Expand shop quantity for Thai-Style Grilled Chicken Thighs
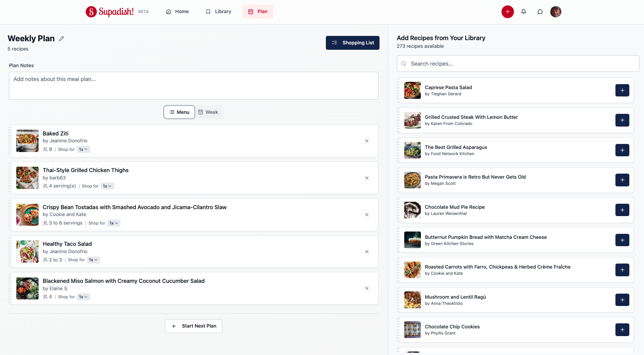This screenshot has width=644, height=355. 107,186
